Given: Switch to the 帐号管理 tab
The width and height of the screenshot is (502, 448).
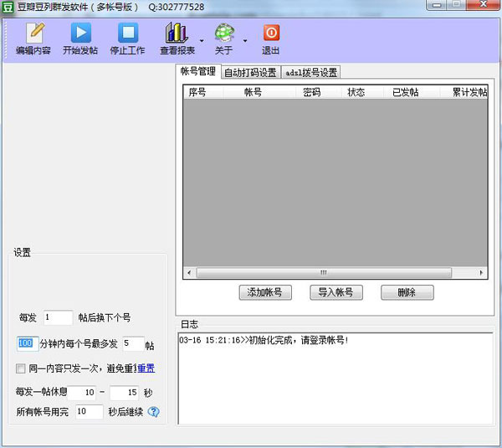Looking at the screenshot, I should click(x=197, y=71).
